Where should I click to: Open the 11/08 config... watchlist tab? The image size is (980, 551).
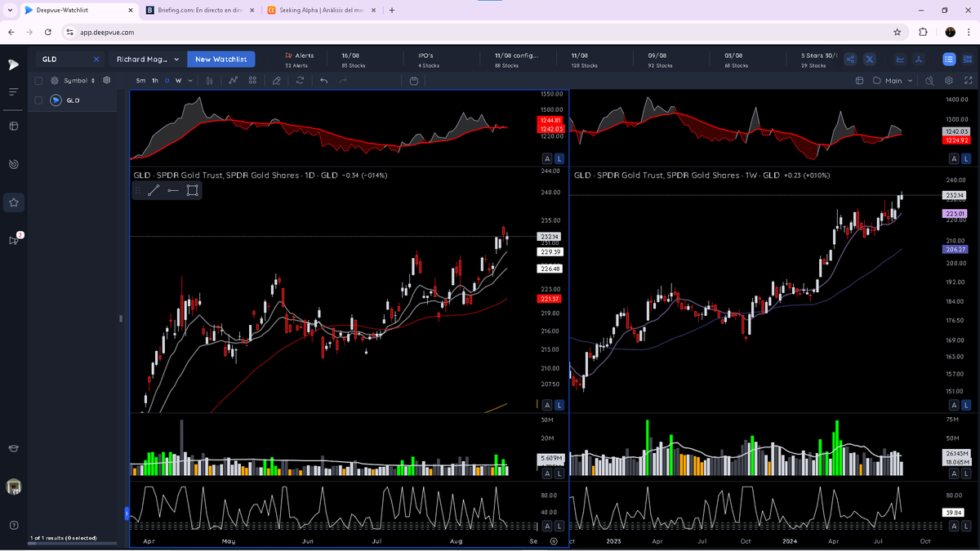pyautogui.click(x=516, y=60)
